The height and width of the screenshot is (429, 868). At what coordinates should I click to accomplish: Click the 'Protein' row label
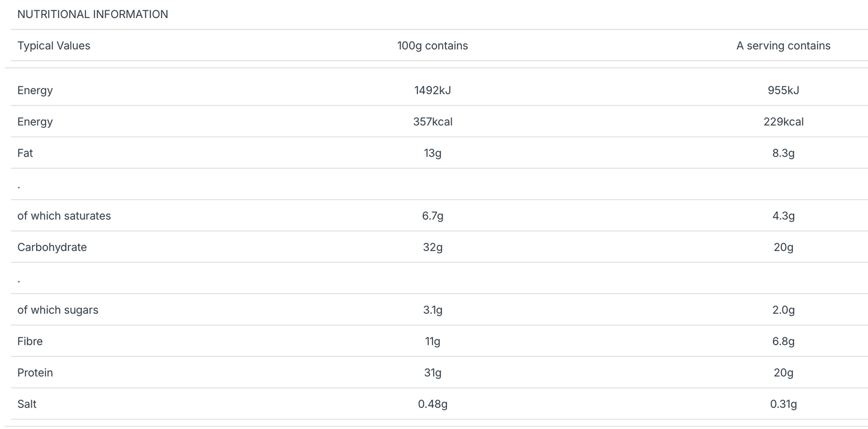[x=35, y=373]
